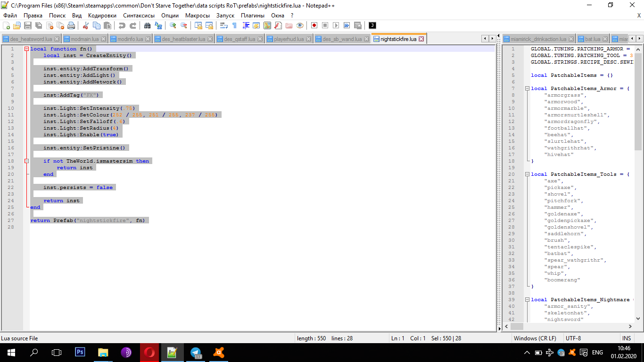The height and width of the screenshot is (362, 644).
Task: Open Telegram from the taskbar
Action: (x=195, y=352)
